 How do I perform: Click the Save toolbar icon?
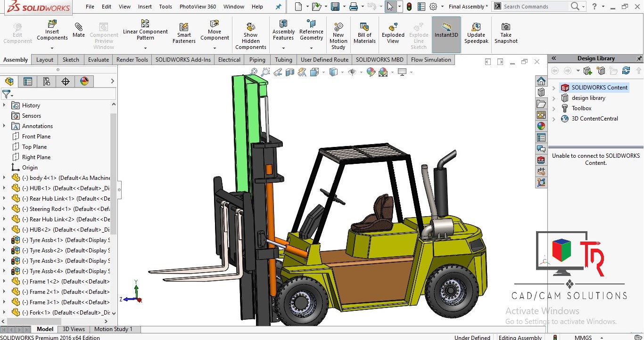tap(335, 7)
